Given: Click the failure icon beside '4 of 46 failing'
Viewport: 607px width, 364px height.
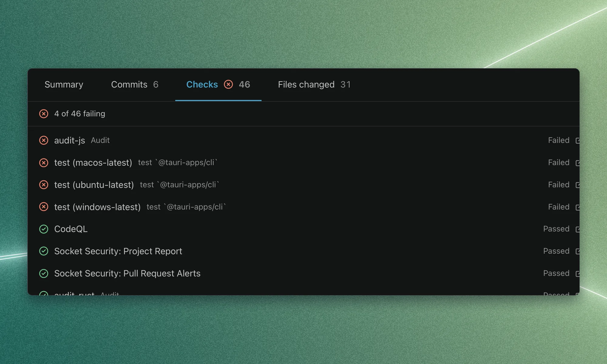Looking at the screenshot, I should click(x=44, y=114).
